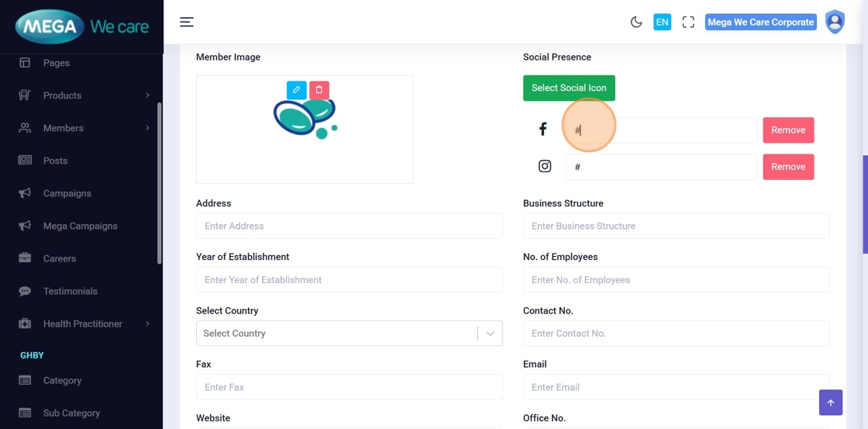Open the Select Country dropdown
This screenshot has height=429, width=868.
pos(349,334)
